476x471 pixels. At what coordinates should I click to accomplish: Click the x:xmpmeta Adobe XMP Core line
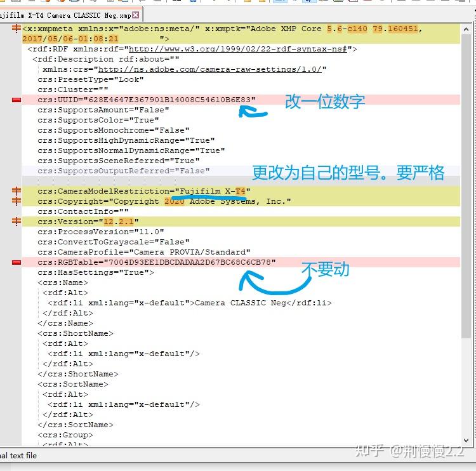coord(222,29)
